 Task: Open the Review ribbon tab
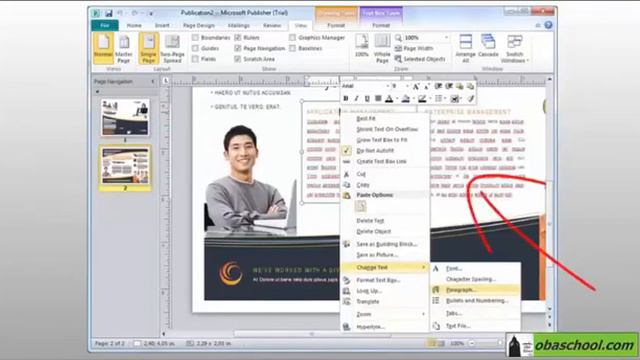coord(272,25)
